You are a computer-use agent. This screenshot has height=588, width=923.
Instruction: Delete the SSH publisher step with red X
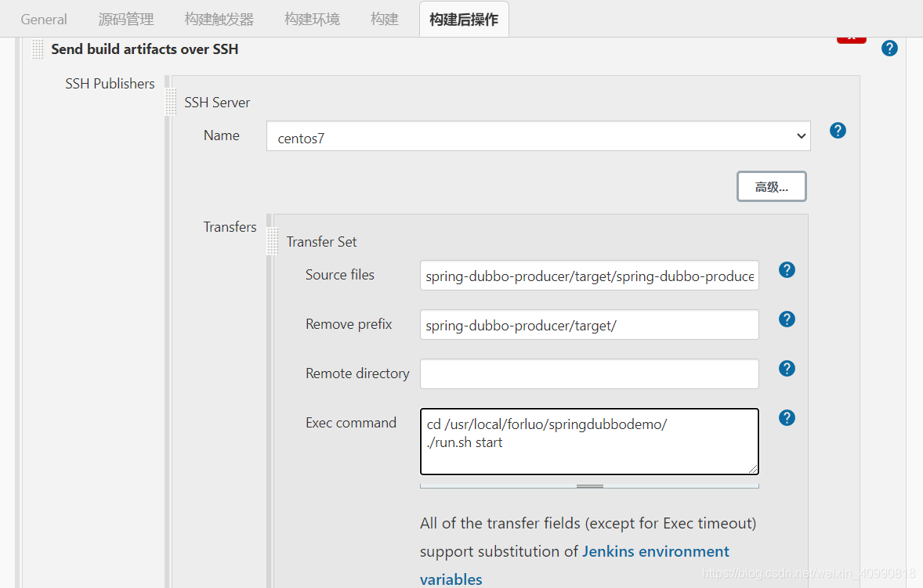851,38
